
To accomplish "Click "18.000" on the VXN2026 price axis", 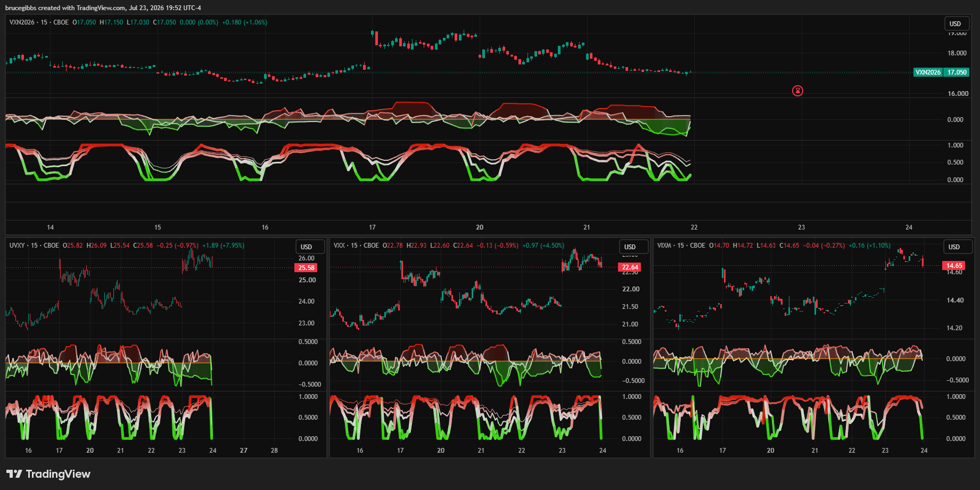I will pos(957,53).
